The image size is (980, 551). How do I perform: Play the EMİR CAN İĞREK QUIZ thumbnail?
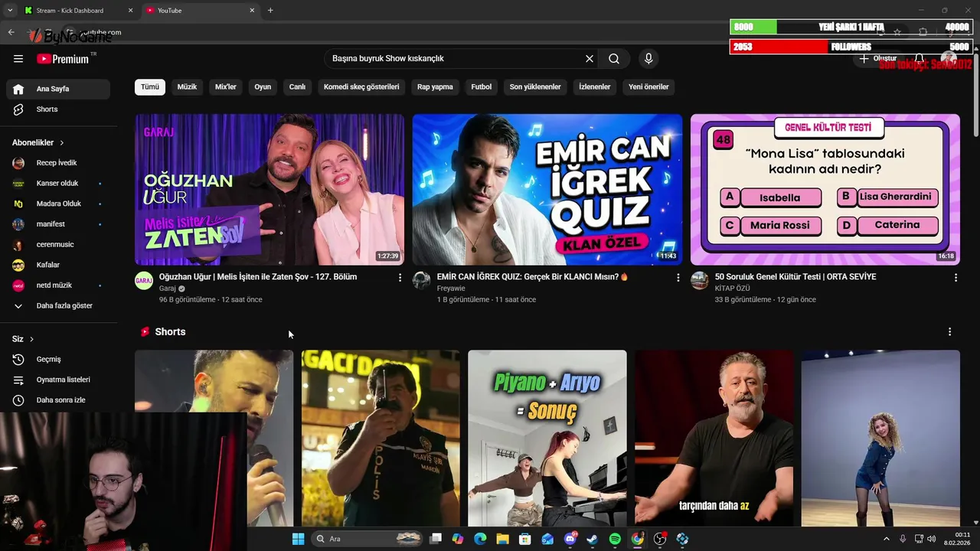(x=547, y=190)
